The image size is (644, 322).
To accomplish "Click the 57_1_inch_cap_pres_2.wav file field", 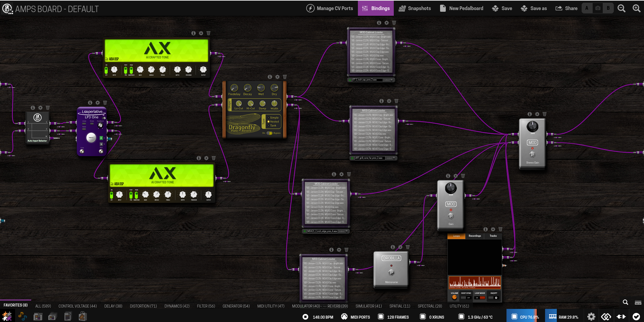I will tap(367, 80).
